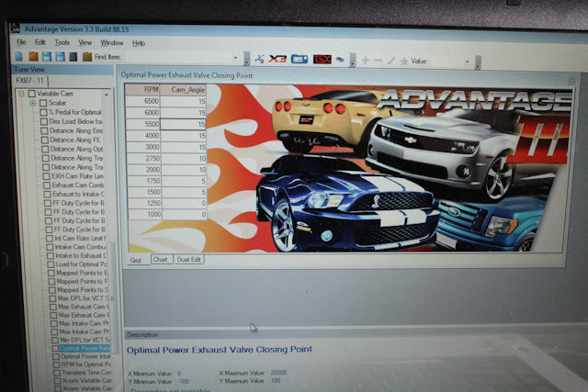Tick the Distance Along FE checkbox
This screenshot has height=392, width=588.
(45, 140)
